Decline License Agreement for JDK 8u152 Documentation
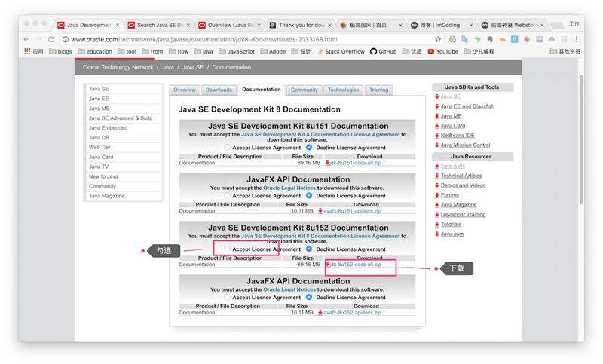Viewport: 603px width, 364px height. [309, 249]
